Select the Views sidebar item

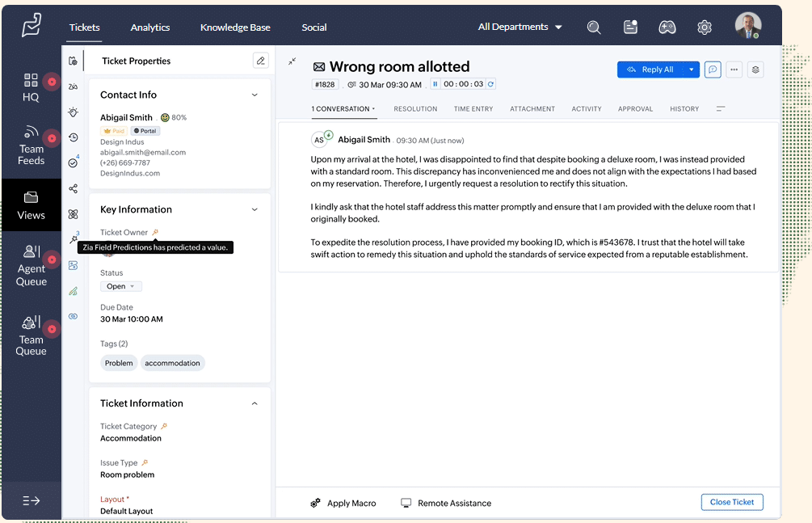31,205
